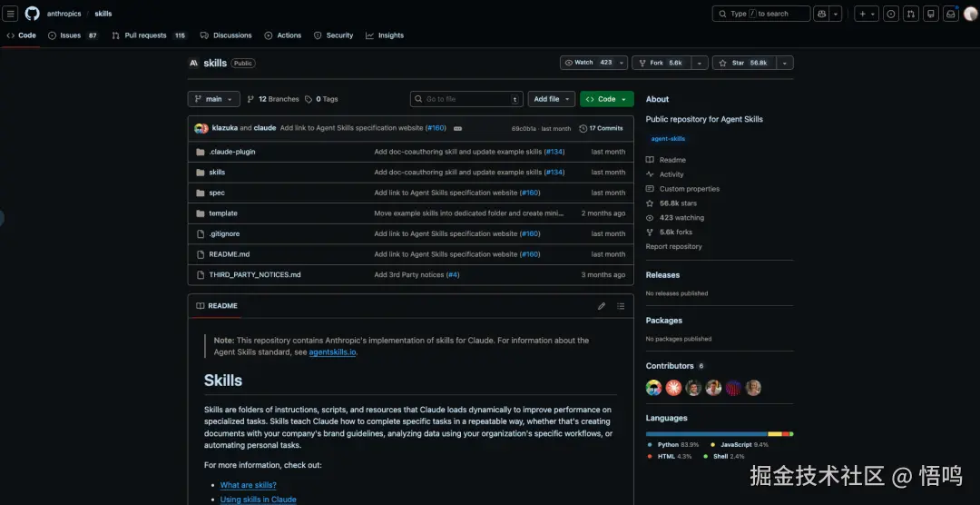Open the Releases heading link

(x=662, y=274)
